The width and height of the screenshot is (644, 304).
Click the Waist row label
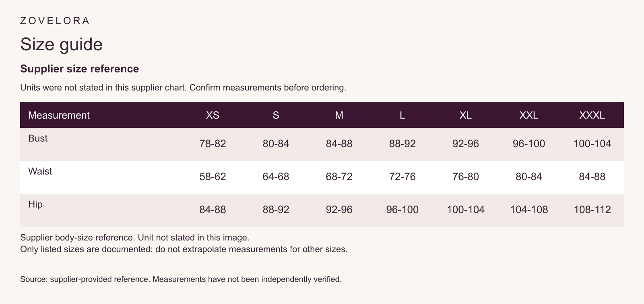point(40,171)
